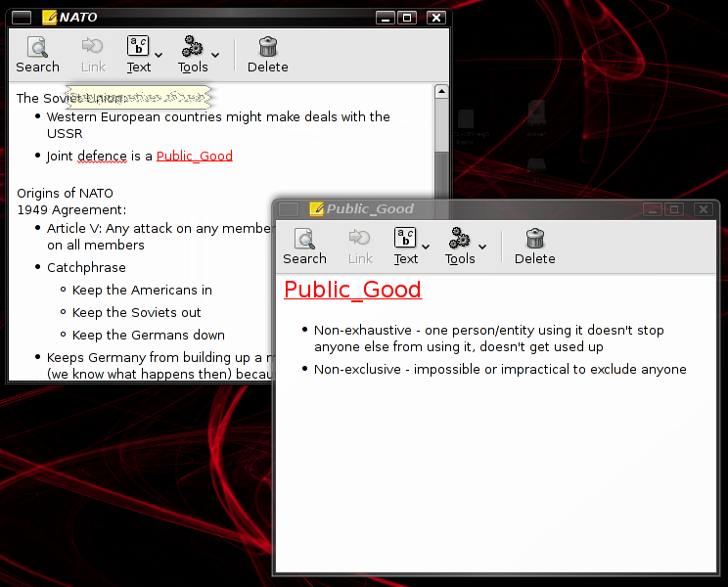
Task: Open Public_Good window menu button in titlebar
Action: tap(289, 209)
